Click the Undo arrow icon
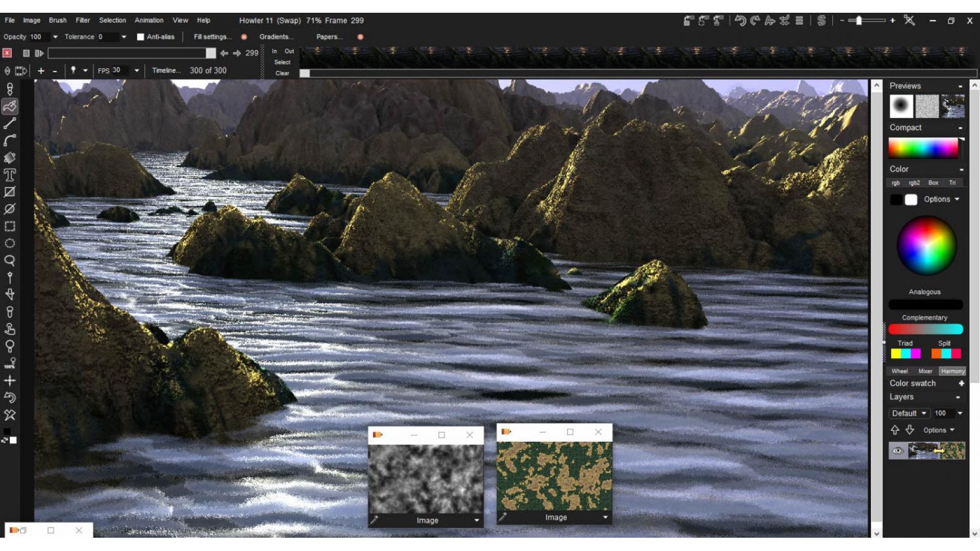 pyautogui.click(x=740, y=20)
